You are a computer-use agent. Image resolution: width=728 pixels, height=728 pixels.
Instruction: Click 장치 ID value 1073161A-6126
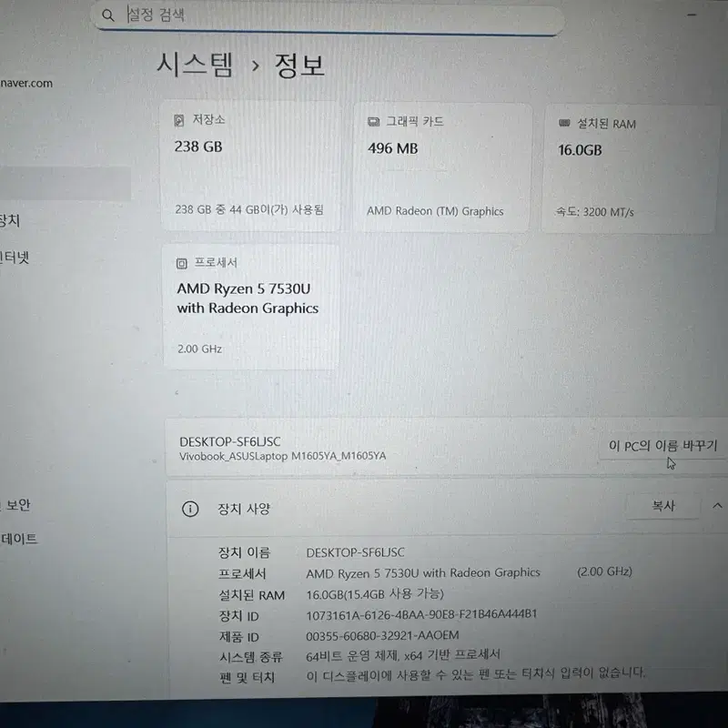point(421,614)
